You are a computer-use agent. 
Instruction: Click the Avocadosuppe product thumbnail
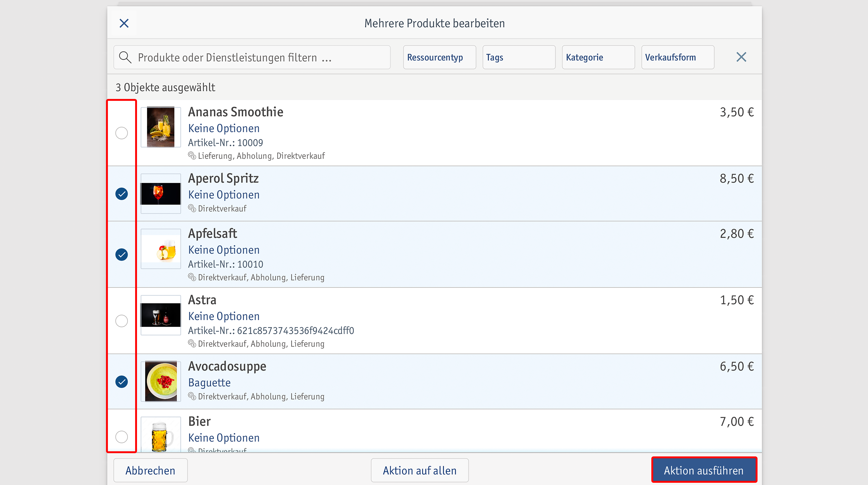(x=161, y=381)
